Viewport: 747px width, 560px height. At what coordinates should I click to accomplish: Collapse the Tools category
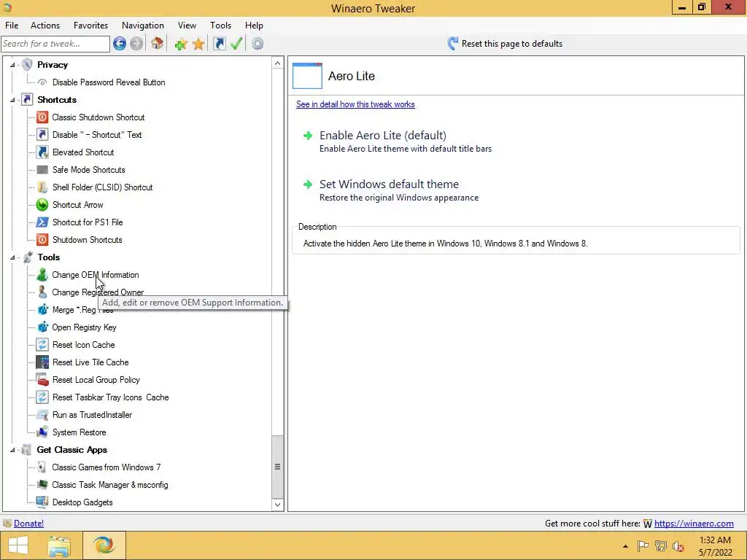(12, 257)
